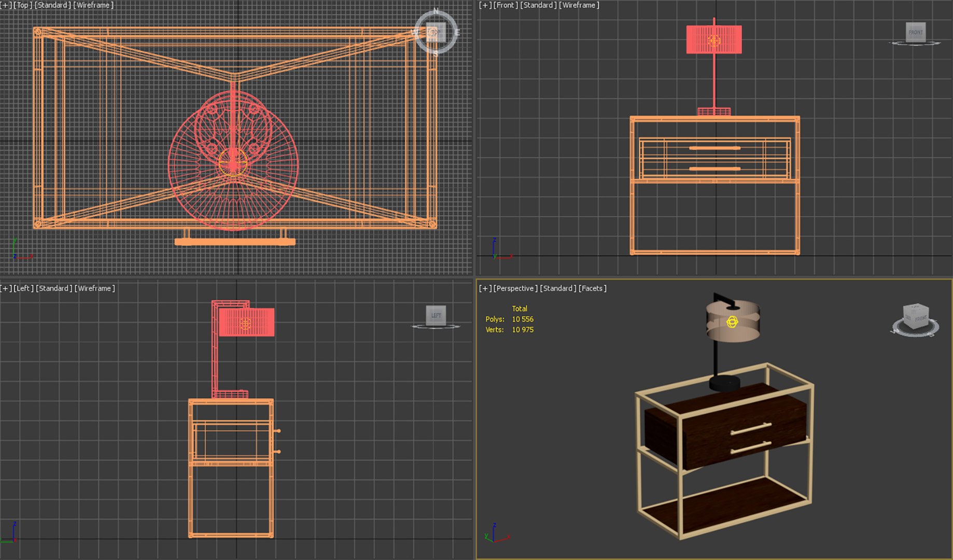
Task: Open the [Facets] shading menu
Action: pyautogui.click(x=593, y=288)
